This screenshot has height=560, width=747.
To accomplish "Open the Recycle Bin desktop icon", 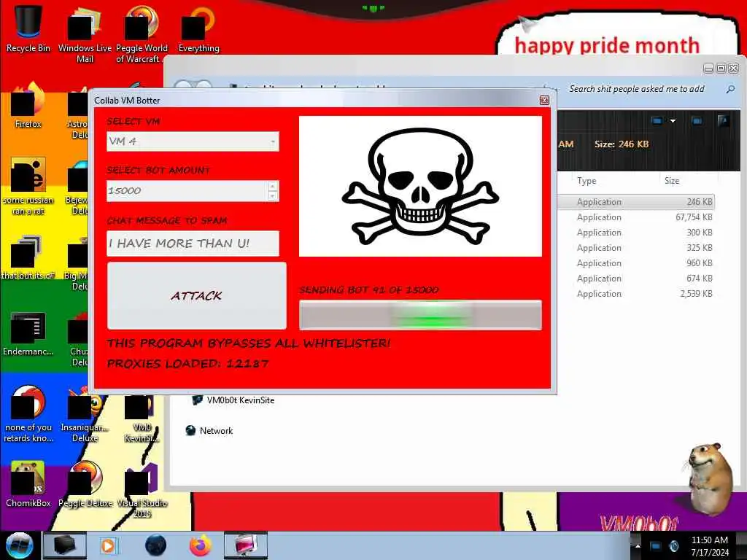I will click(28, 28).
